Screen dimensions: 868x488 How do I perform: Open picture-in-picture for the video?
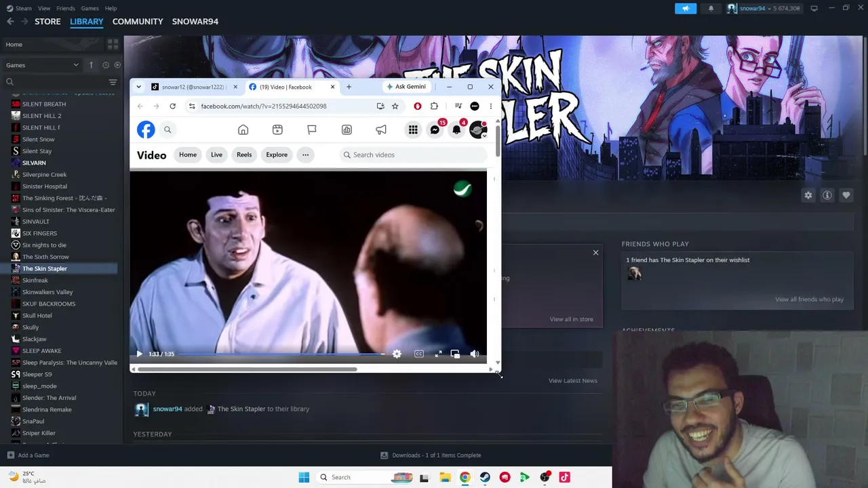click(x=455, y=354)
